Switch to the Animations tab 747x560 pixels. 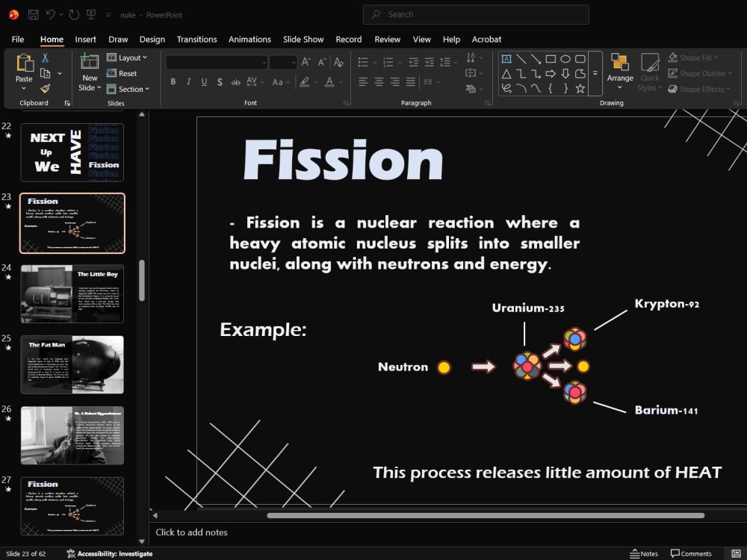point(249,40)
